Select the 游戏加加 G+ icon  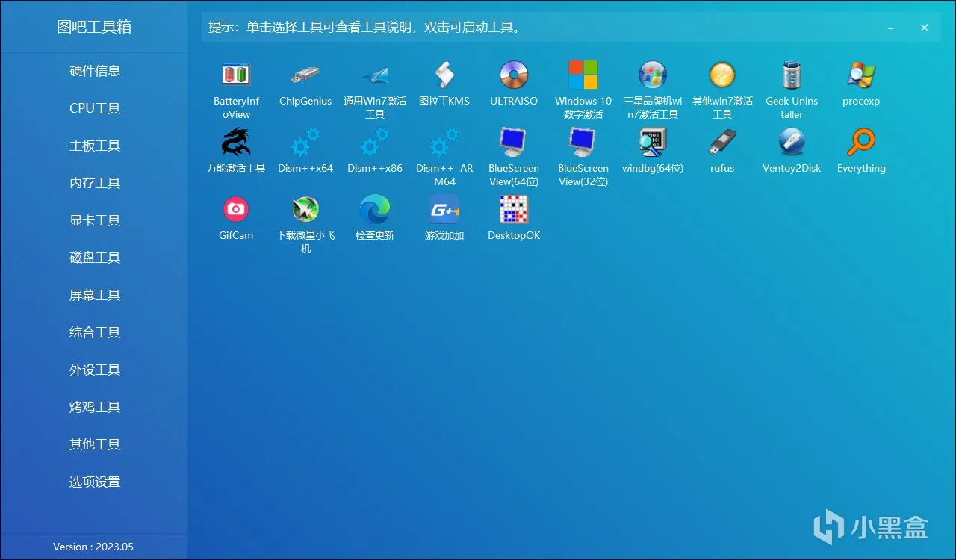coord(444,209)
